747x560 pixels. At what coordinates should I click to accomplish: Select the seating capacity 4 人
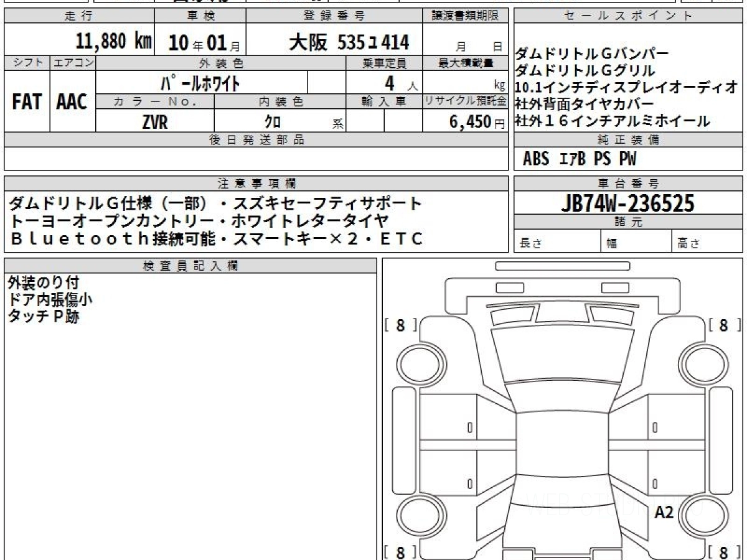tap(402, 82)
